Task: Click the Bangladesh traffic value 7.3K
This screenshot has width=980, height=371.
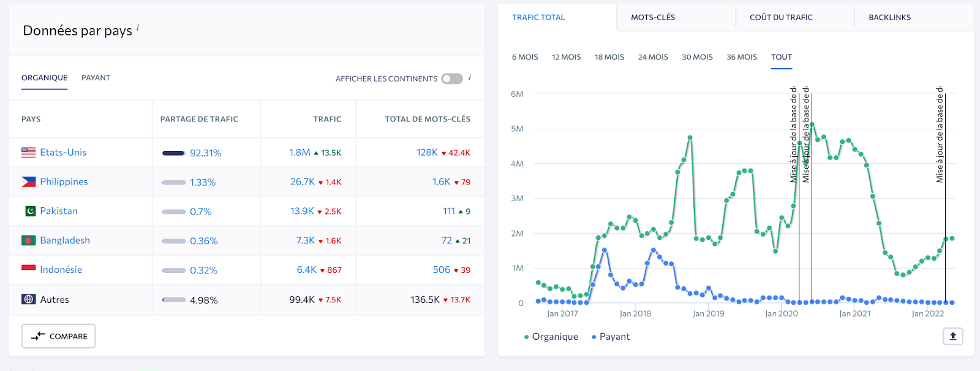Action: pos(306,240)
